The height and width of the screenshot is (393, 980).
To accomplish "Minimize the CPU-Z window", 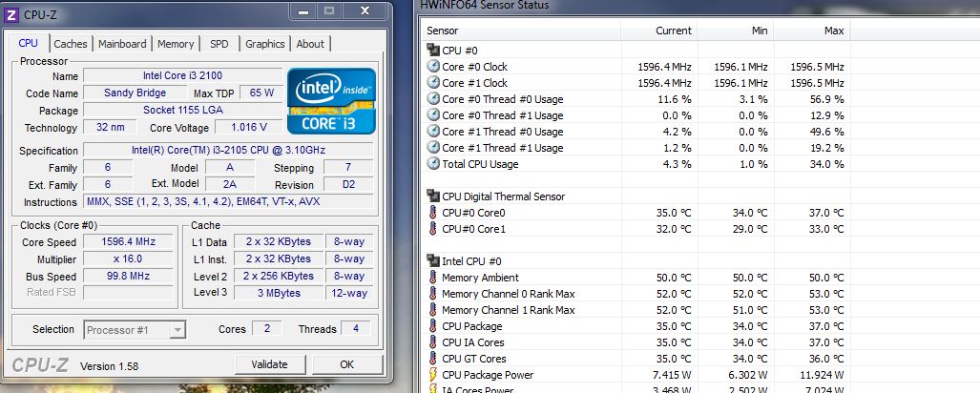I will 303,10.
